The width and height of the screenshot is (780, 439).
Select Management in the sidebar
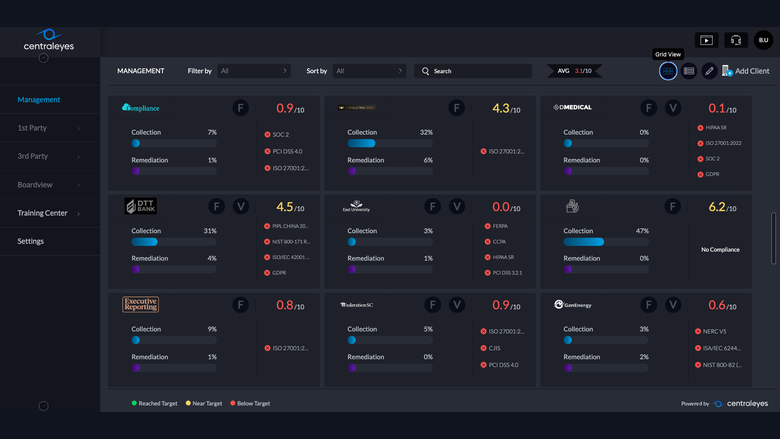[50, 99]
